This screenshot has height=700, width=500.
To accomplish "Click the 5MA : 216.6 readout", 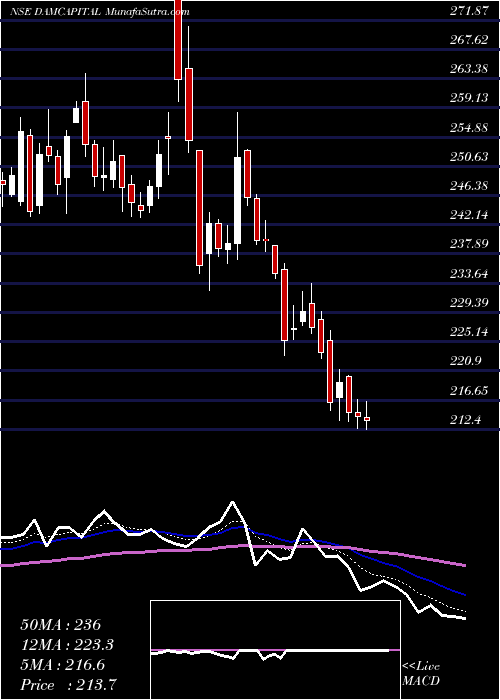I will pos(62,665).
